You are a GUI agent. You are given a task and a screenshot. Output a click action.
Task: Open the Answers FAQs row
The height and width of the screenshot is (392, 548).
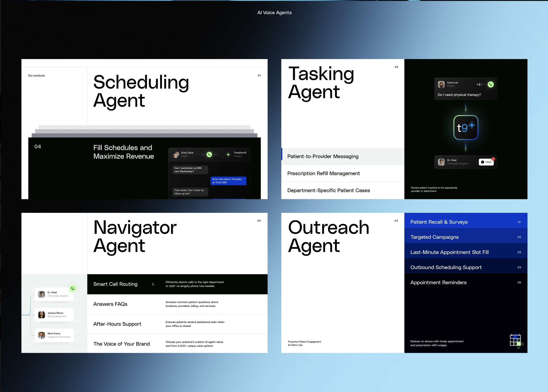click(x=177, y=304)
